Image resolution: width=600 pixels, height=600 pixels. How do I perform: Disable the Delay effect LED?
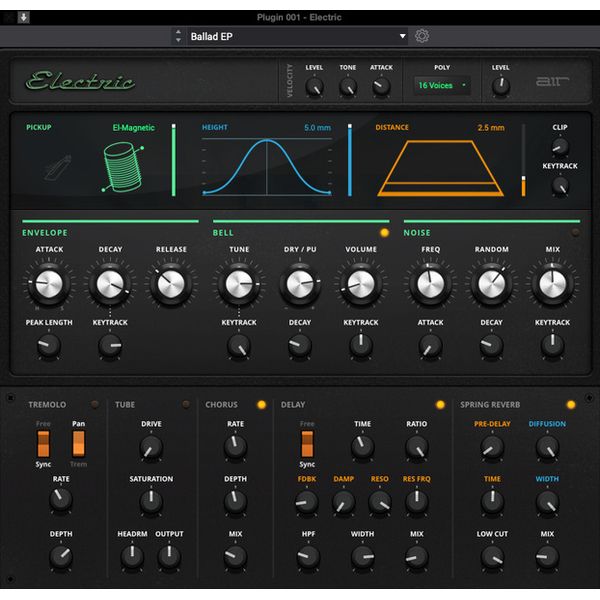point(440,404)
